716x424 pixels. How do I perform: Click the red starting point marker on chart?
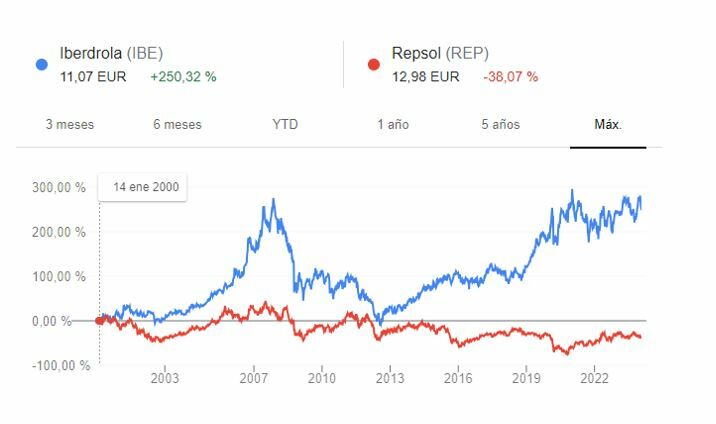click(x=99, y=321)
